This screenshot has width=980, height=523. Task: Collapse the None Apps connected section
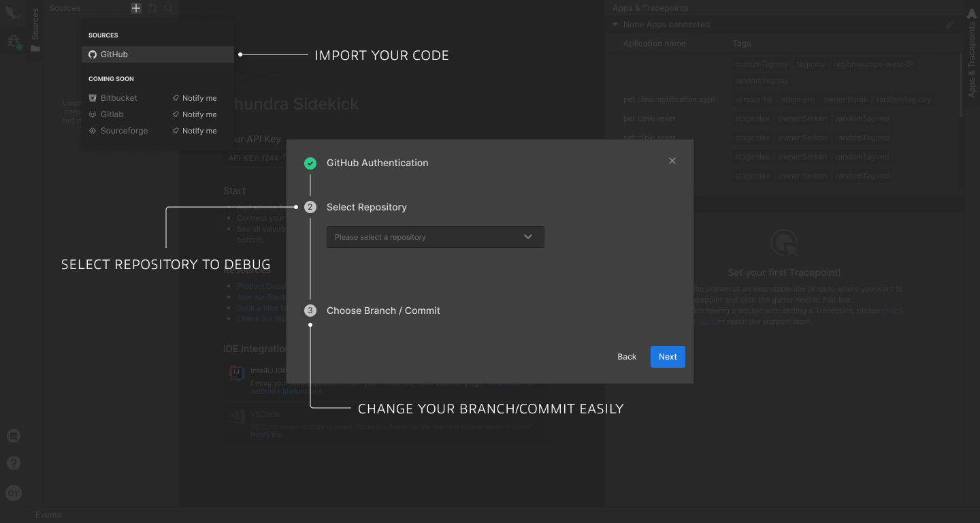pyautogui.click(x=615, y=25)
